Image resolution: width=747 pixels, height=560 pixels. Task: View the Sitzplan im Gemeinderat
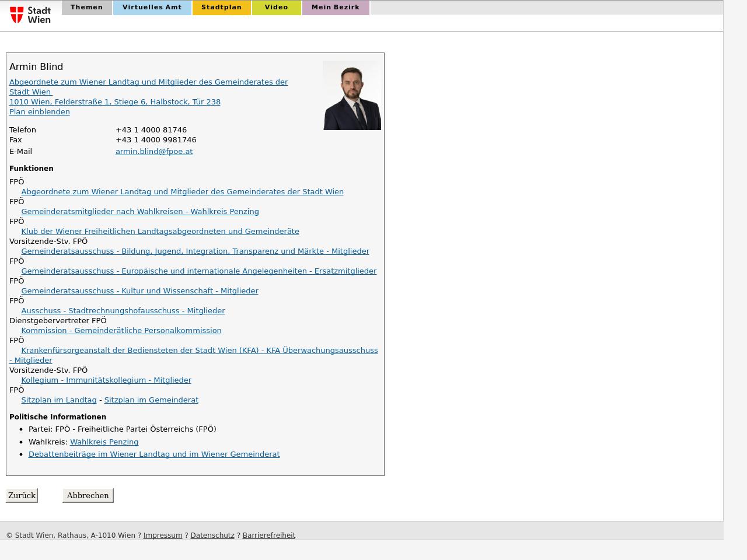pyautogui.click(x=151, y=400)
